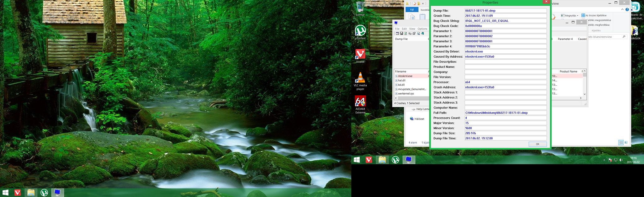Sort by the Dump File column header
Viewport: 644px width, 197px height.
pyautogui.click(x=410, y=39)
